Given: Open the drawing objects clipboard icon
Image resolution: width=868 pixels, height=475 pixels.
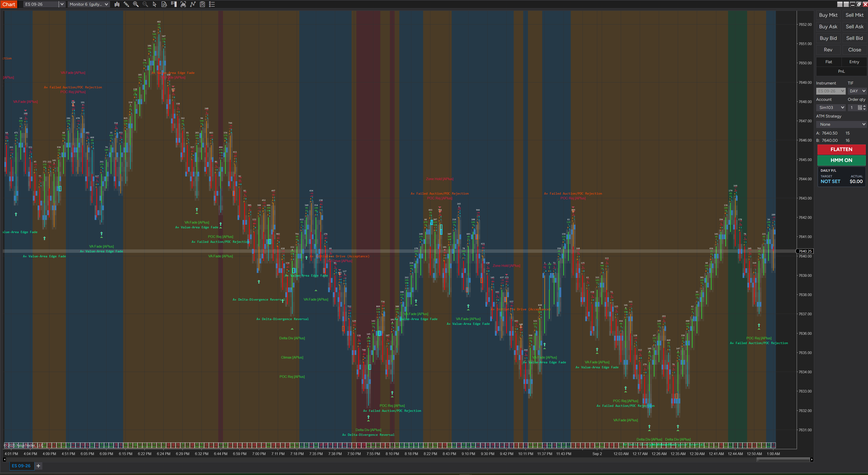Looking at the screenshot, I should coord(203,4).
